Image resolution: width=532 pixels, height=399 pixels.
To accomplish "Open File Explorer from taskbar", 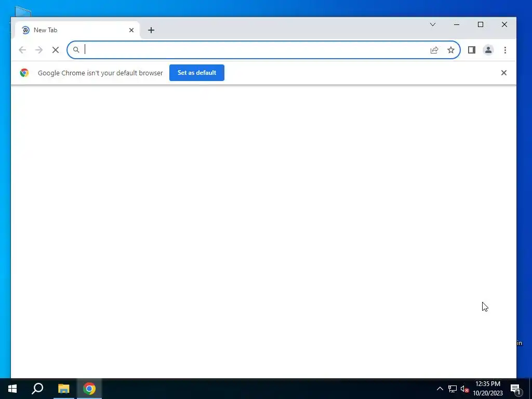I will [63, 389].
